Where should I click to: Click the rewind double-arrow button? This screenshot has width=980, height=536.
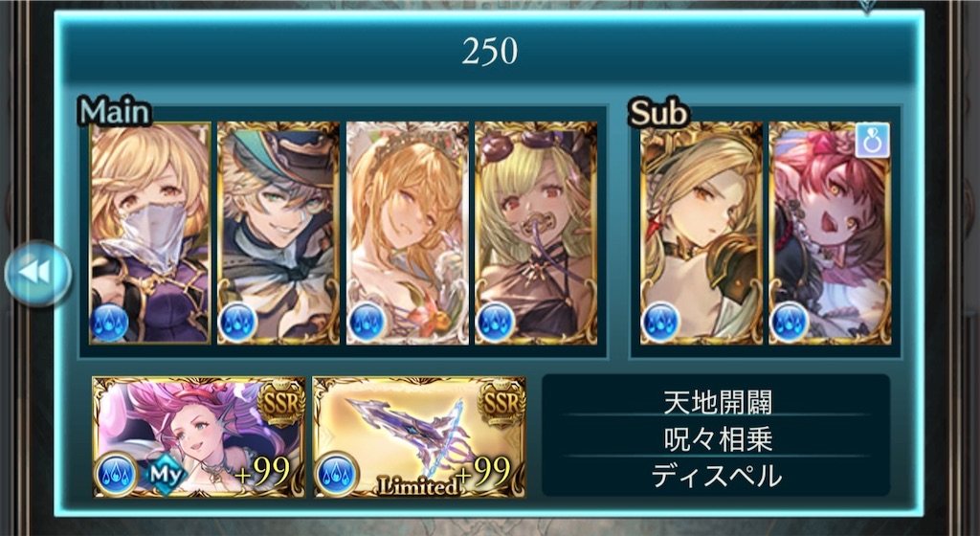[x=37, y=274]
